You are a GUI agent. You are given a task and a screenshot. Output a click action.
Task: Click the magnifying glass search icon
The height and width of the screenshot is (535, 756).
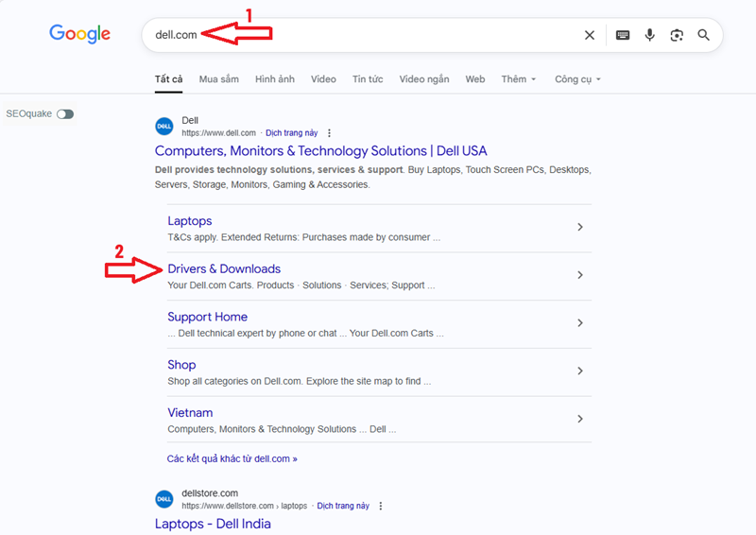(x=704, y=35)
